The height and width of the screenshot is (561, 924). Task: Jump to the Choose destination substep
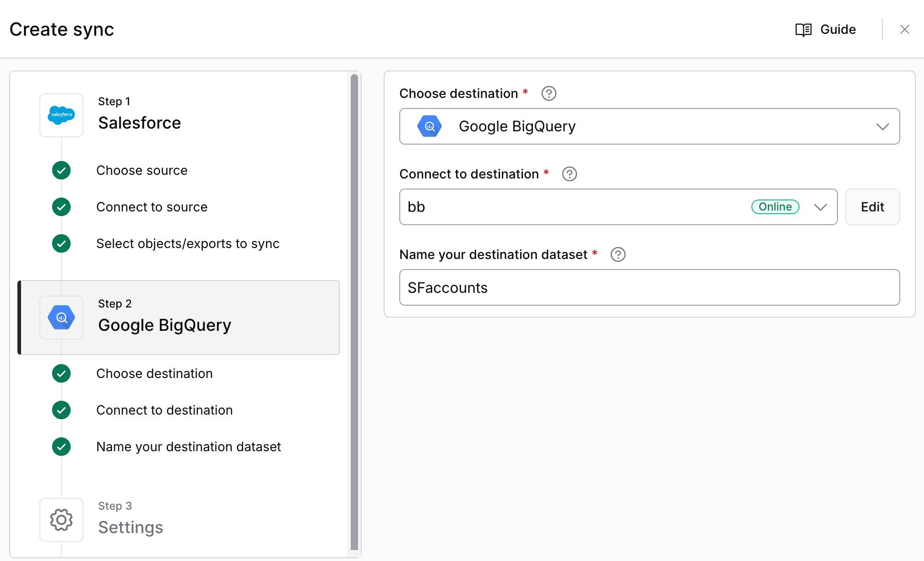coord(154,373)
